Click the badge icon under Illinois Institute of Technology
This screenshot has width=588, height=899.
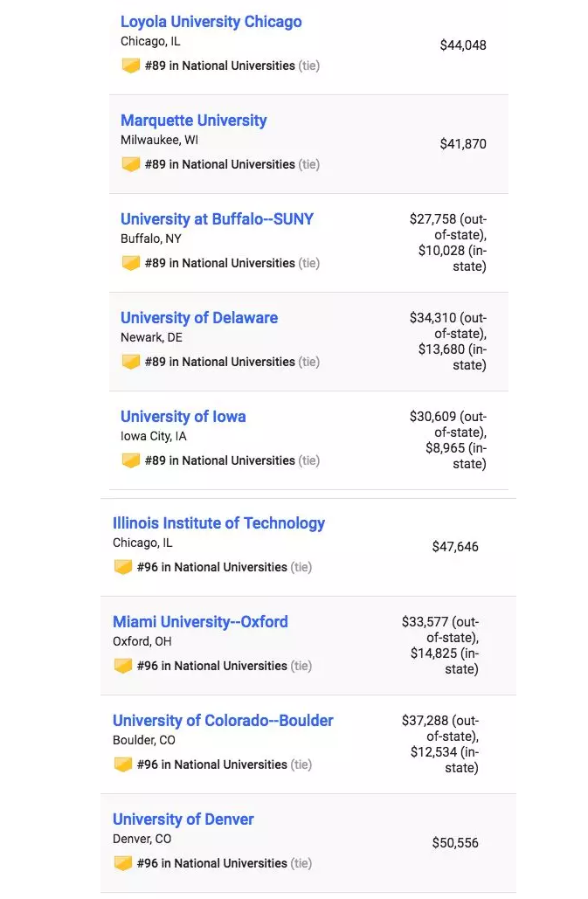click(x=122, y=566)
